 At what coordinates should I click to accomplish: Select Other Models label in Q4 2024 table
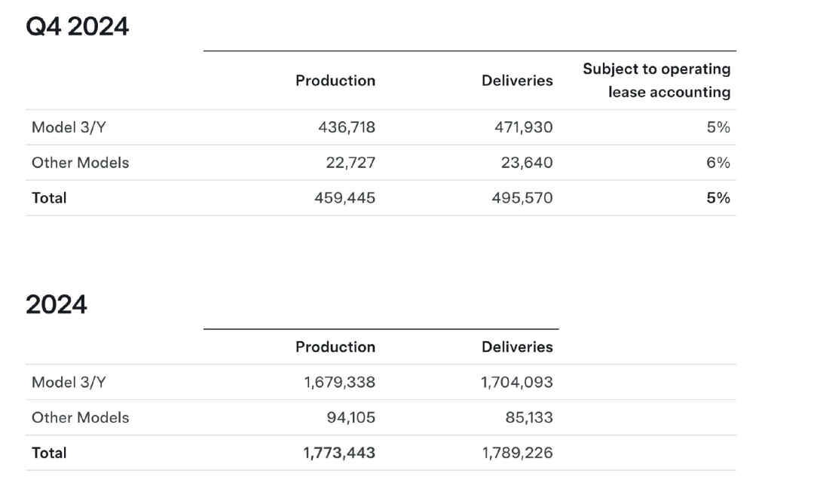81,163
